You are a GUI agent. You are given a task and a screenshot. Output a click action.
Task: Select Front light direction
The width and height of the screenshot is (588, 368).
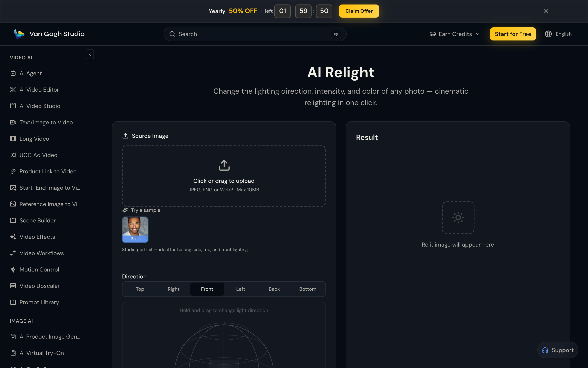[x=207, y=289]
